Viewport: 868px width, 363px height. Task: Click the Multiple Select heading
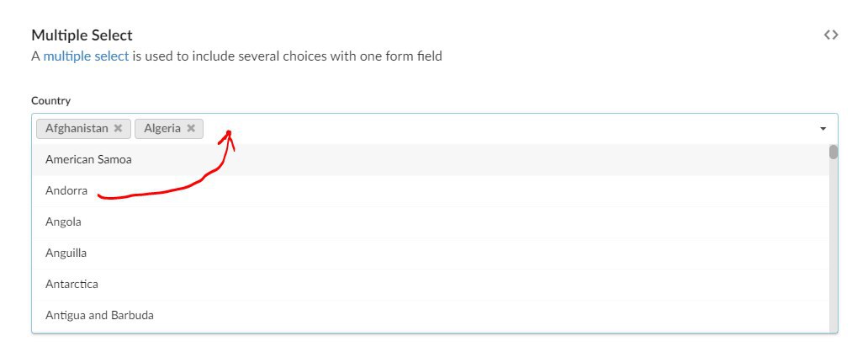(82, 35)
